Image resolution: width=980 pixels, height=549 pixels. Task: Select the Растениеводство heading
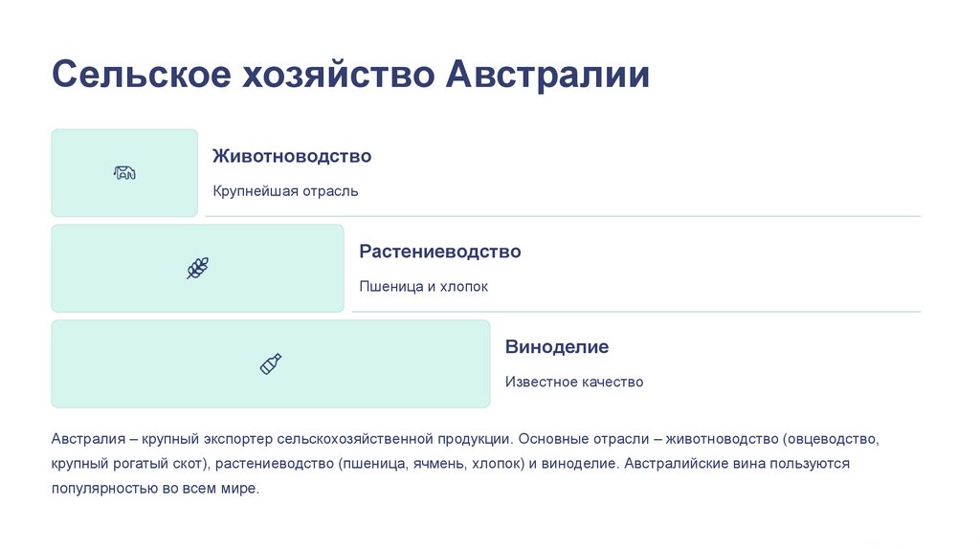(439, 252)
